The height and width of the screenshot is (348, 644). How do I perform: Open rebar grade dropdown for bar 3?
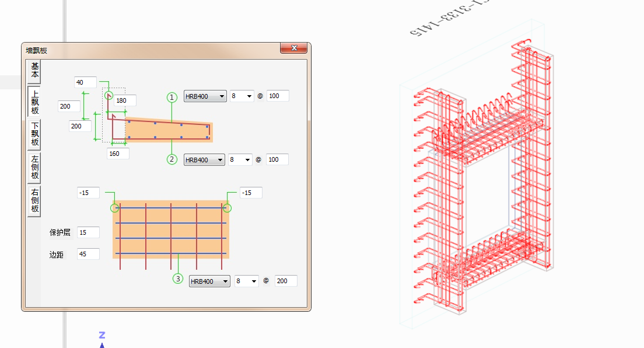[209, 281]
